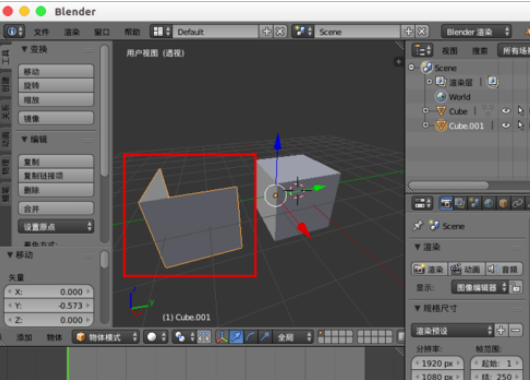
Task: Hide Cube with its eye icon
Action: click(506, 111)
